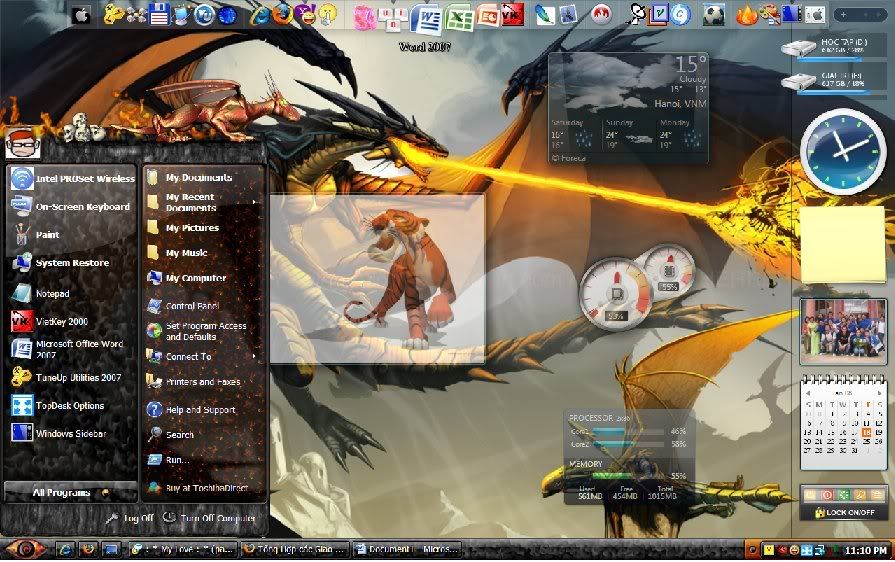Launch Excel from the top dock
This screenshot has width=895, height=562.
coord(459,17)
